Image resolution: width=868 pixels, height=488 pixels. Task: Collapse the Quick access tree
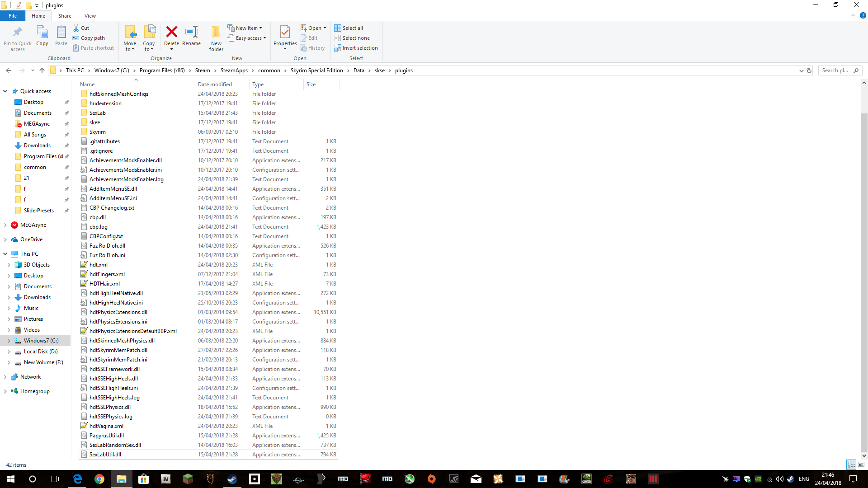(x=5, y=91)
